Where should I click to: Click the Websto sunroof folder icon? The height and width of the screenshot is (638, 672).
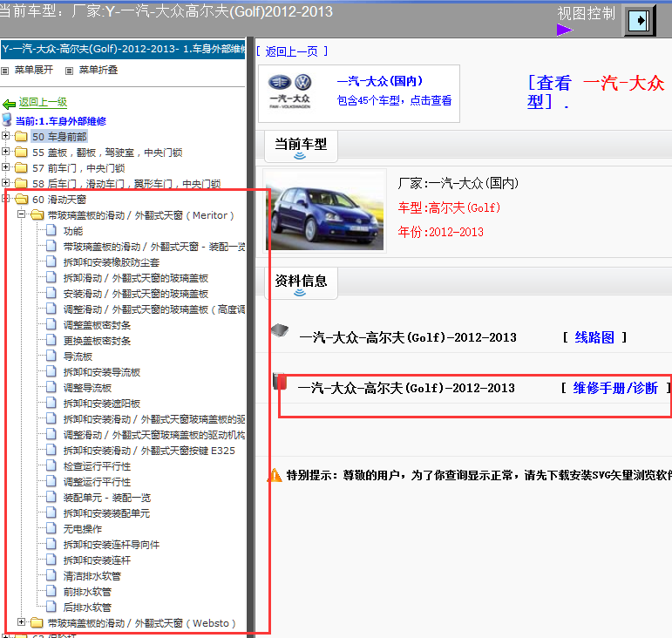point(37,622)
